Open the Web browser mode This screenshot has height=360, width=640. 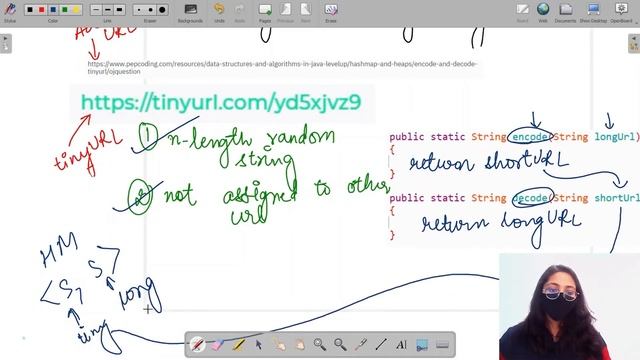point(543,13)
